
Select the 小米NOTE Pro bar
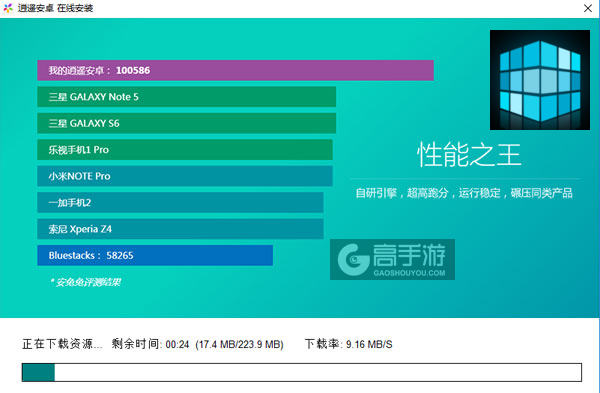(x=185, y=176)
